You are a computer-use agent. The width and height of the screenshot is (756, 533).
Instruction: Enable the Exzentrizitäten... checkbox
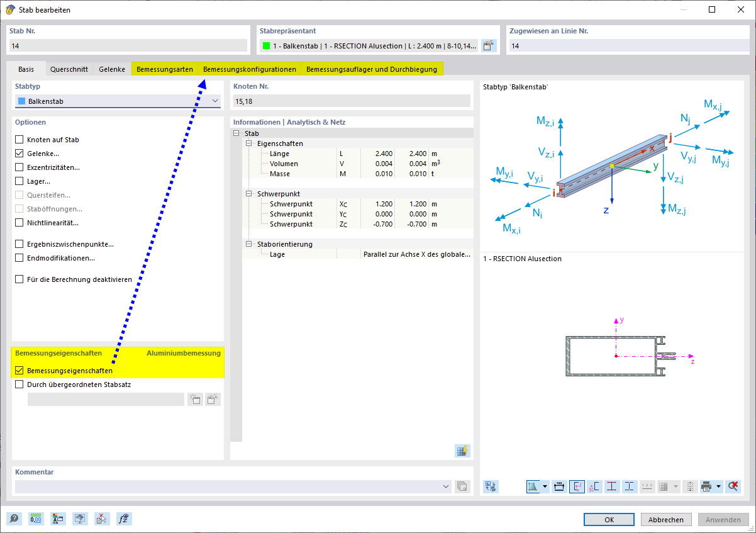(x=19, y=167)
